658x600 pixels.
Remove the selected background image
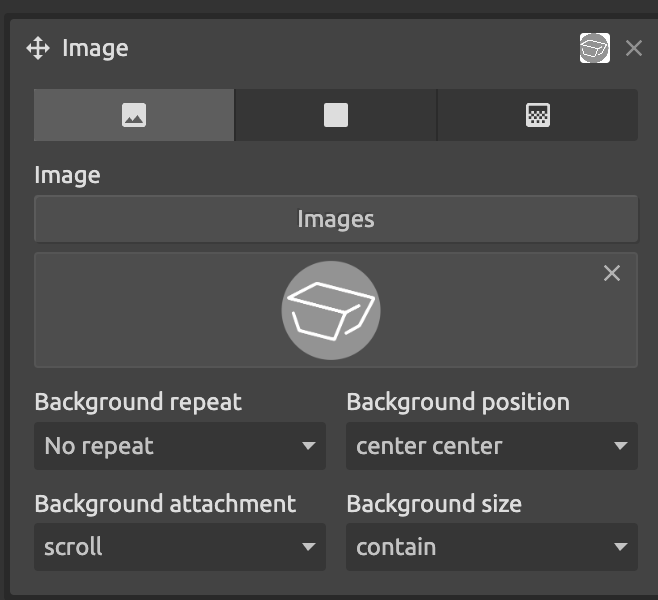tap(612, 273)
